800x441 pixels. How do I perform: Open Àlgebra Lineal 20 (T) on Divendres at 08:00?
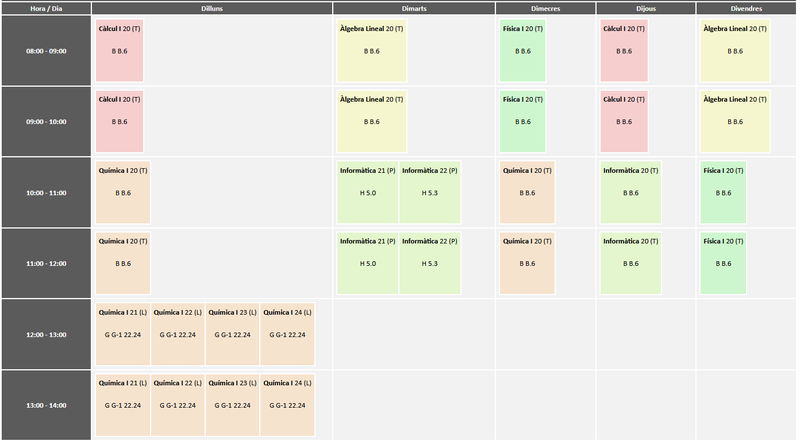735,50
